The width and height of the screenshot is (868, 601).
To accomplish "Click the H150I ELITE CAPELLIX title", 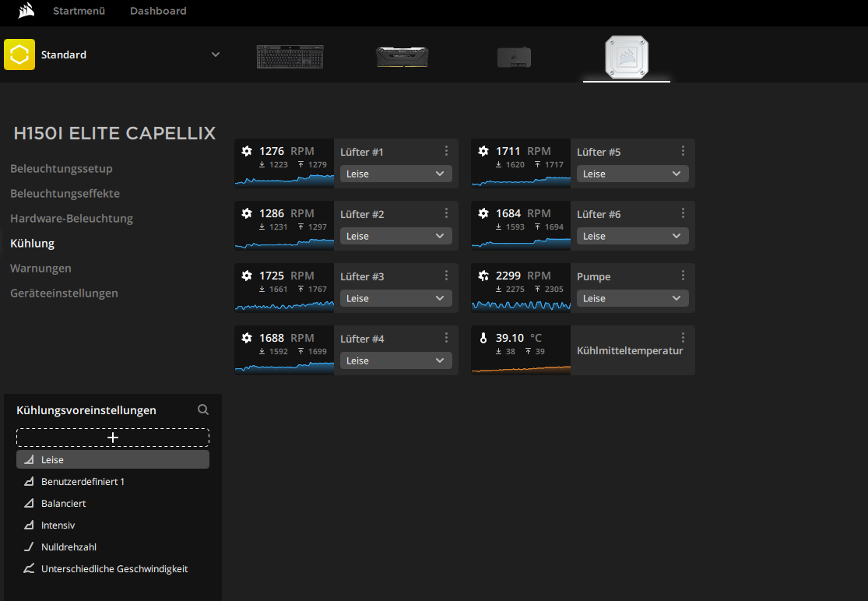I will pyautogui.click(x=114, y=133).
